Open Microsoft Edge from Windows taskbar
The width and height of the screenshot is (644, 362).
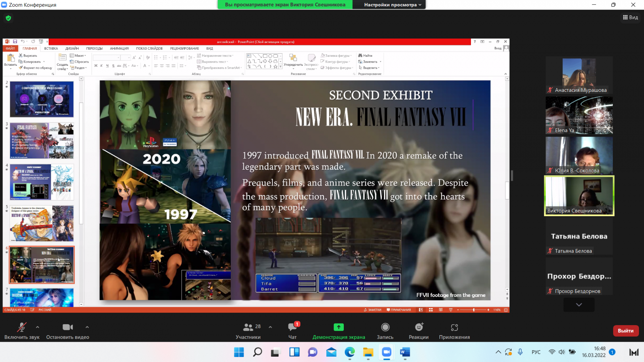tap(350, 352)
